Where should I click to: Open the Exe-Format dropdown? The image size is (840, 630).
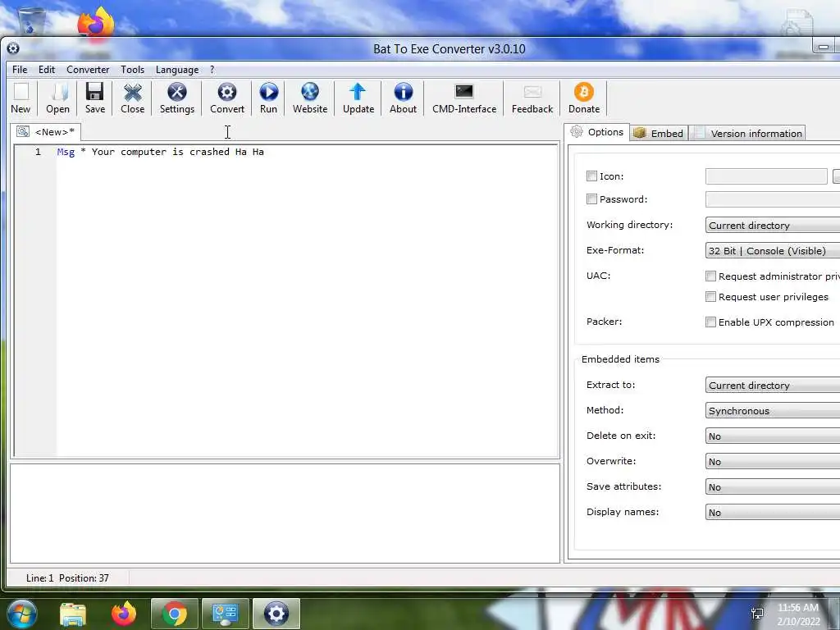click(773, 251)
